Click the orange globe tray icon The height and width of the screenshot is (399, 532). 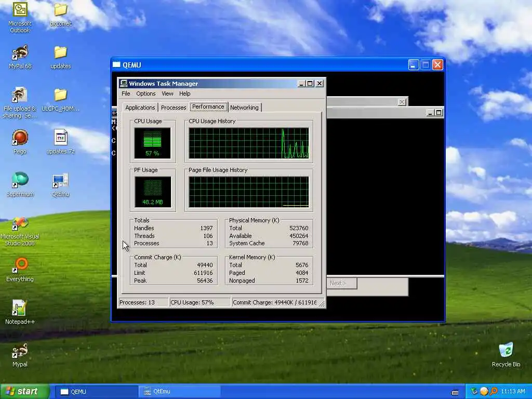click(484, 391)
